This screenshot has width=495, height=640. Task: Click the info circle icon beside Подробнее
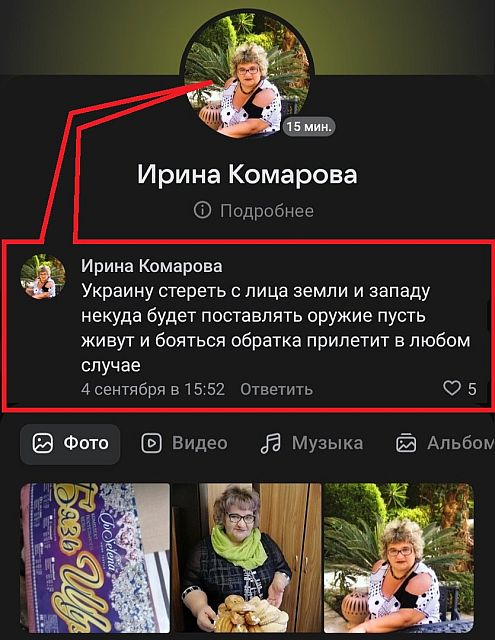[202, 211]
